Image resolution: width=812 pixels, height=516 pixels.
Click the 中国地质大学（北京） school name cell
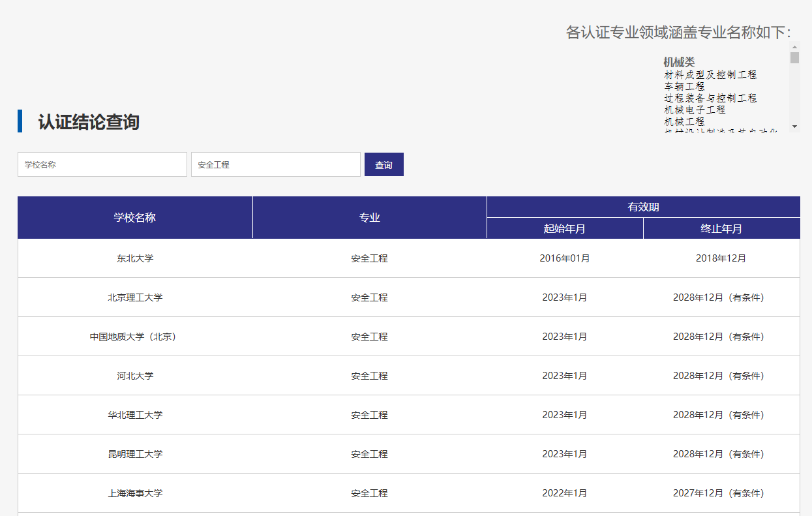[x=135, y=337]
